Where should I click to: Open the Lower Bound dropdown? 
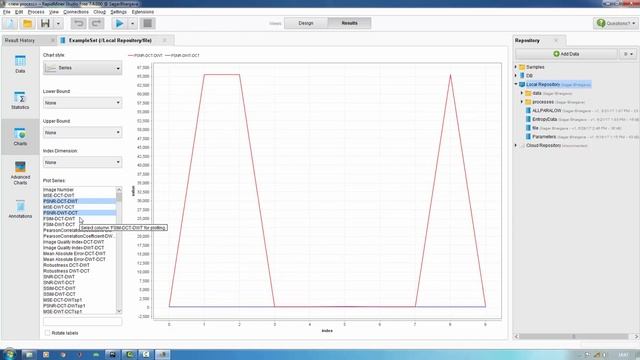[82, 103]
